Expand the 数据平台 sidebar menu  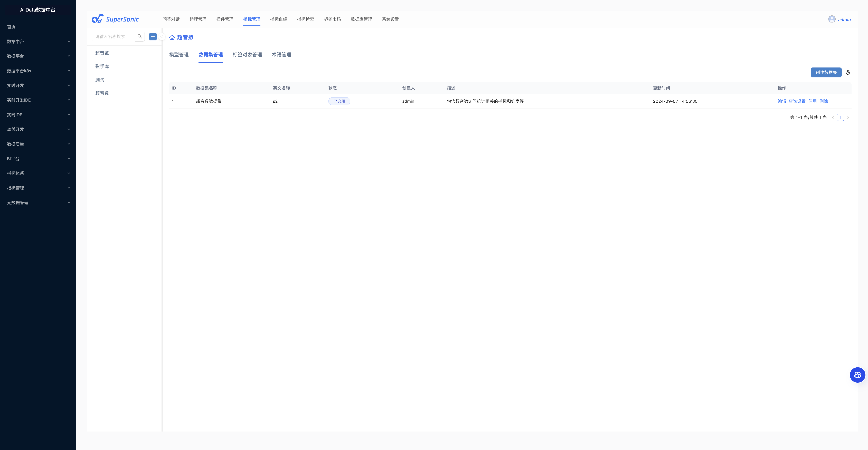[38, 56]
